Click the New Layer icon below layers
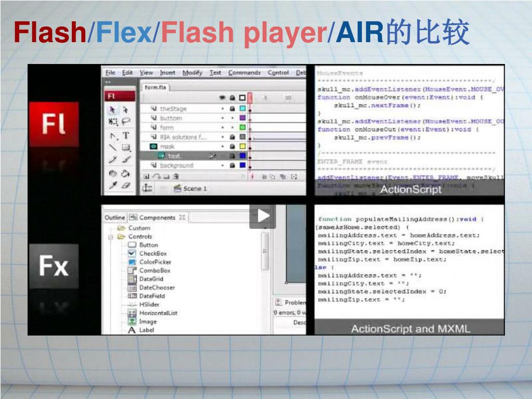 tap(146, 176)
